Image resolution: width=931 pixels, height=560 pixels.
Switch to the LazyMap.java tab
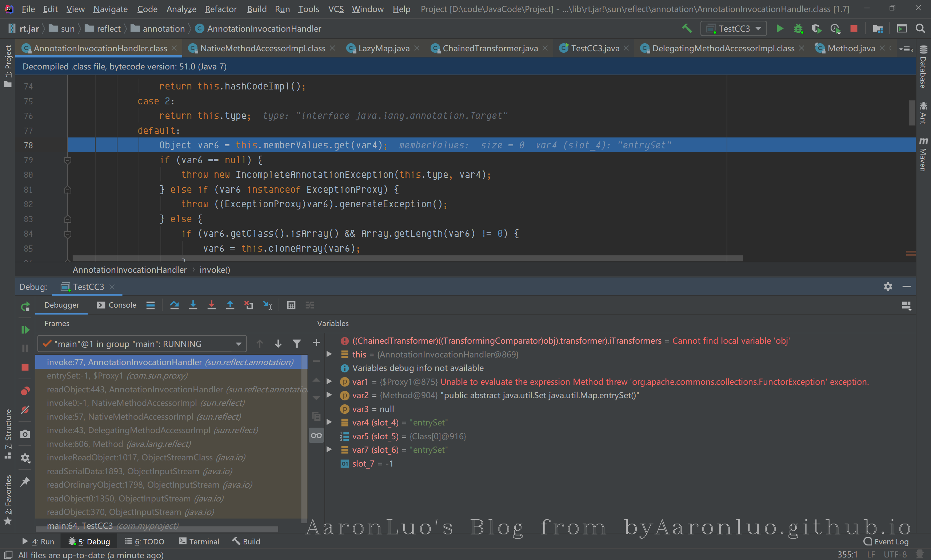coord(383,48)
